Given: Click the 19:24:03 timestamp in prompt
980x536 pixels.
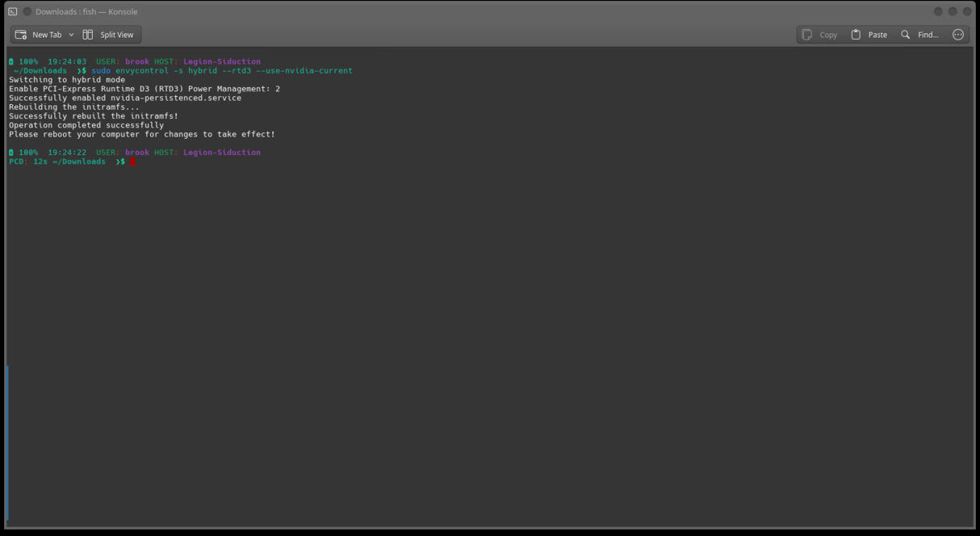Looking at the screenshot, I should [x=67, y=61].
